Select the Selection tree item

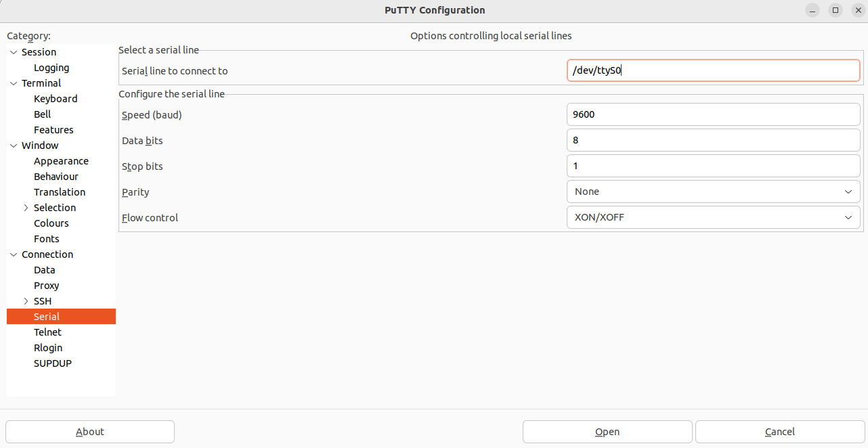point(55,208)
